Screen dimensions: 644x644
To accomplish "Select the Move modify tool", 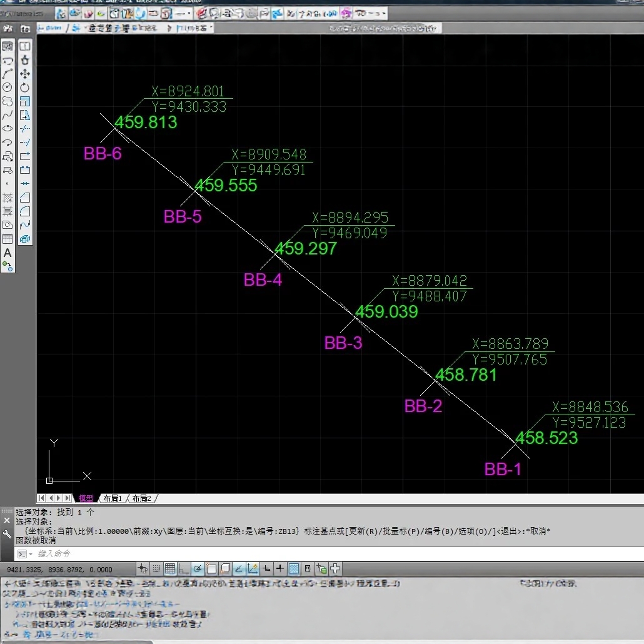I will pyautogui.click(x=25, y=74).
